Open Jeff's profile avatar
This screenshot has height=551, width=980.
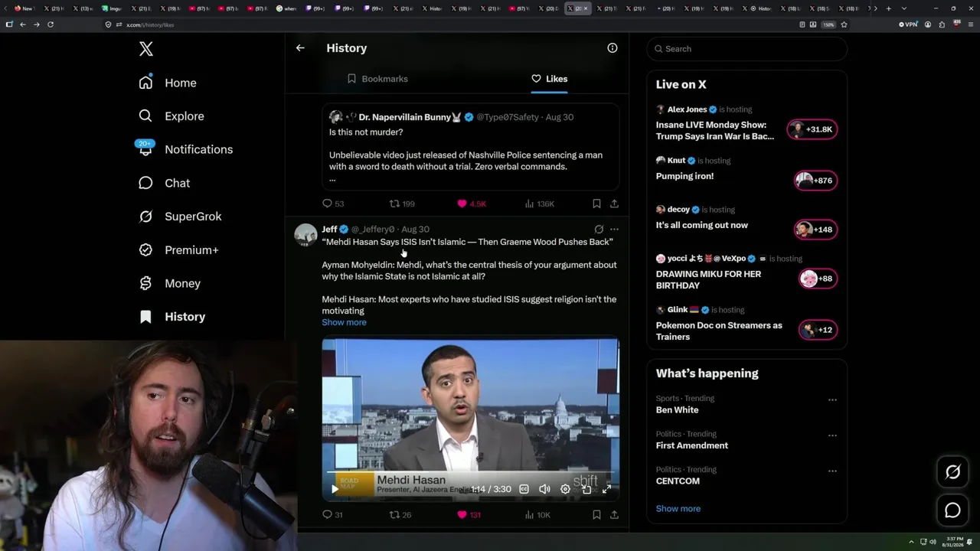[305, 235]
